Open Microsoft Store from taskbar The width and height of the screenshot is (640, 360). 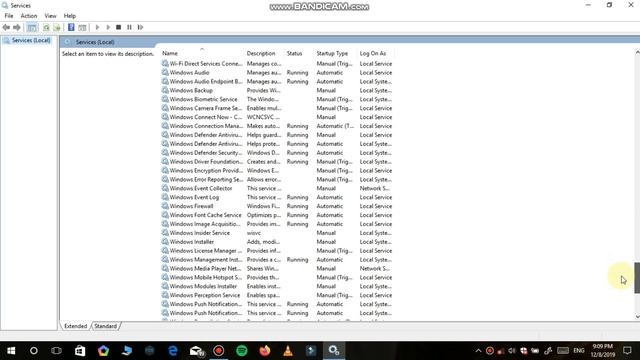(x=80, y=351)
